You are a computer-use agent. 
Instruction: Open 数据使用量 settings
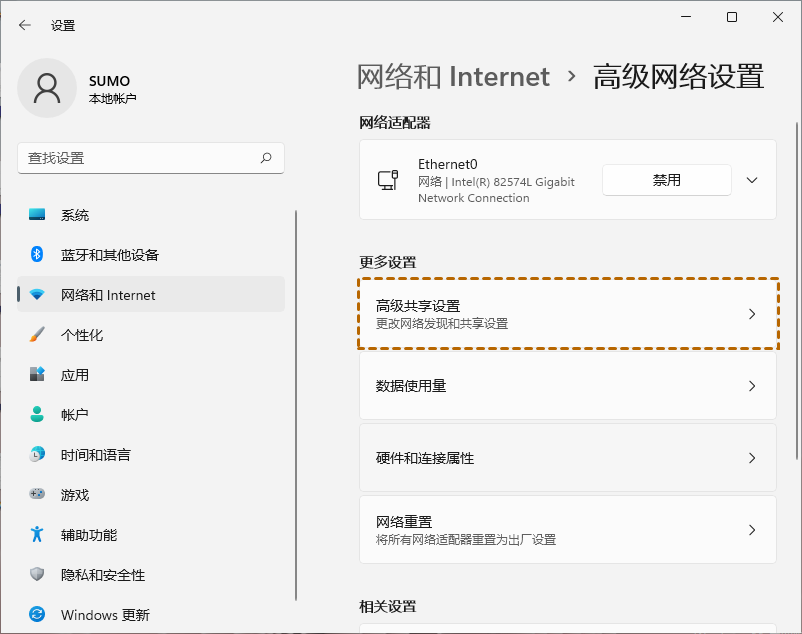point(568,386)
